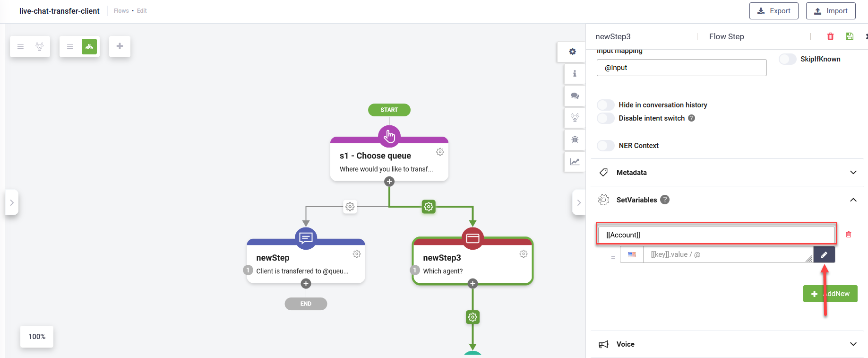Open settings gear on s1 - Choose queue
The height and width of the screenshot is (358, 868).
click(x=440, y=152)
